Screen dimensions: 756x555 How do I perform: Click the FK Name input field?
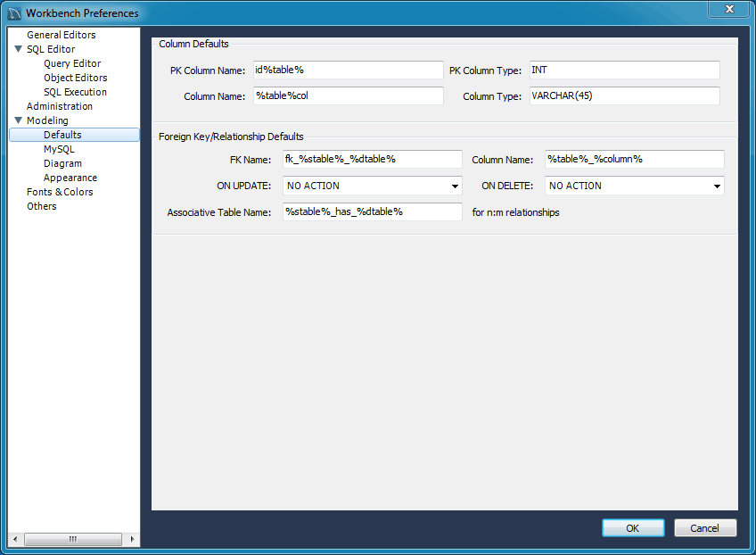(x=373, y=159)
